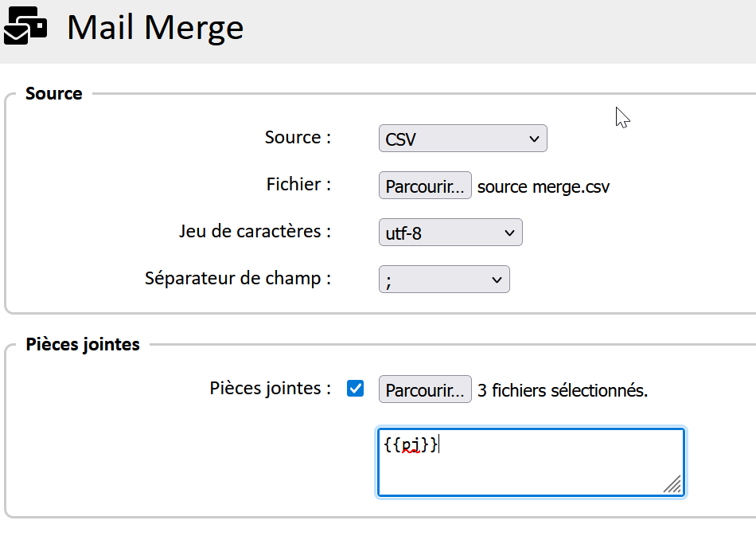Expand the utf-8 character set dropdown
The width and height of the screenshot is (756, 536).
[x=450, y=233]
